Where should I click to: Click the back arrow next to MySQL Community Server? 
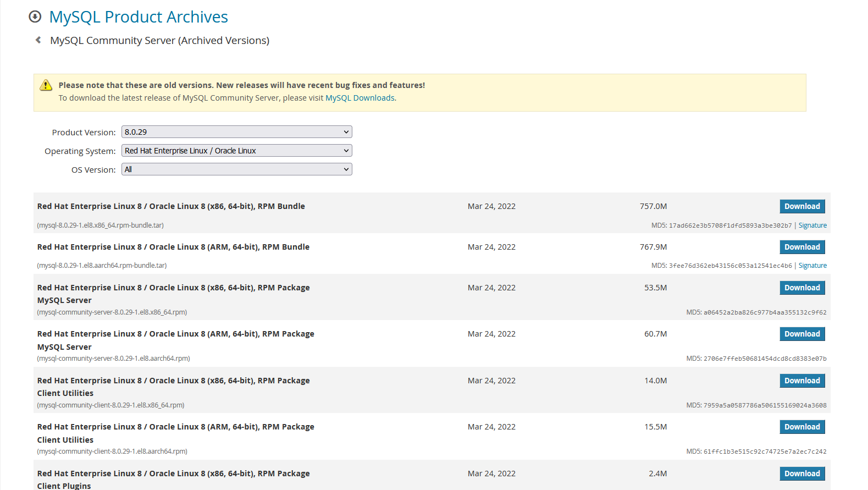click(x=38, y=40)
